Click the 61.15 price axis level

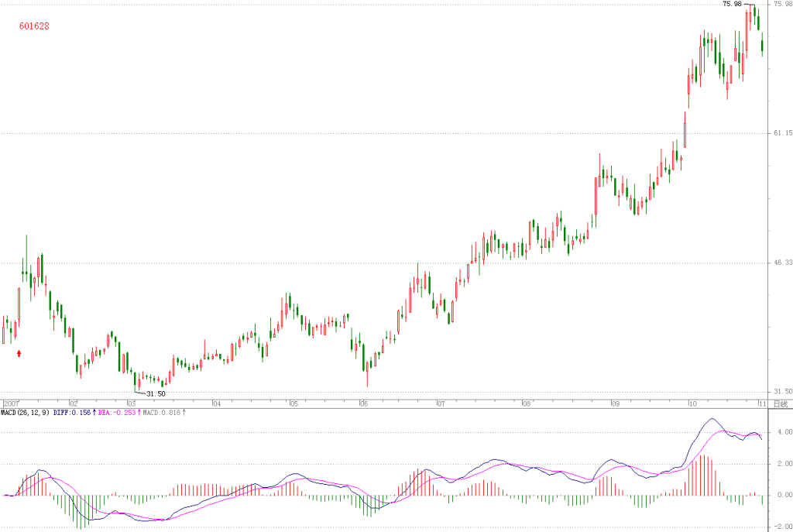(783, 133)
